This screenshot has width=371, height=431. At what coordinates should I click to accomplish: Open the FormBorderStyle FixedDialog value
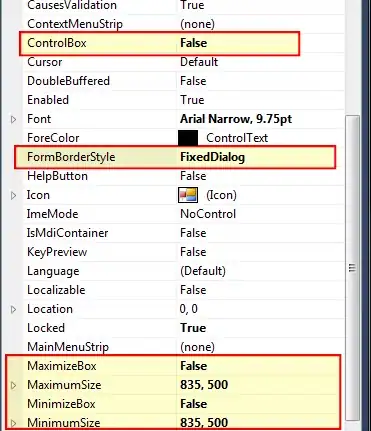coord(213,157)
